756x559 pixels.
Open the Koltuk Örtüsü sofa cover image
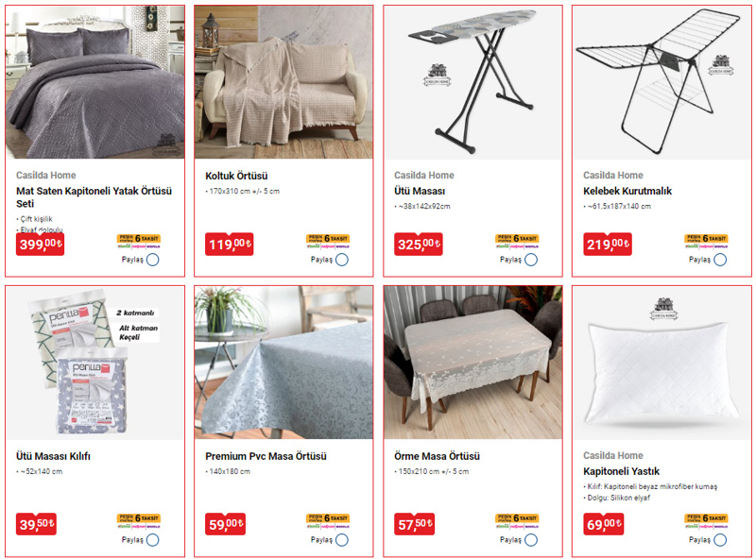pos(284,82)
